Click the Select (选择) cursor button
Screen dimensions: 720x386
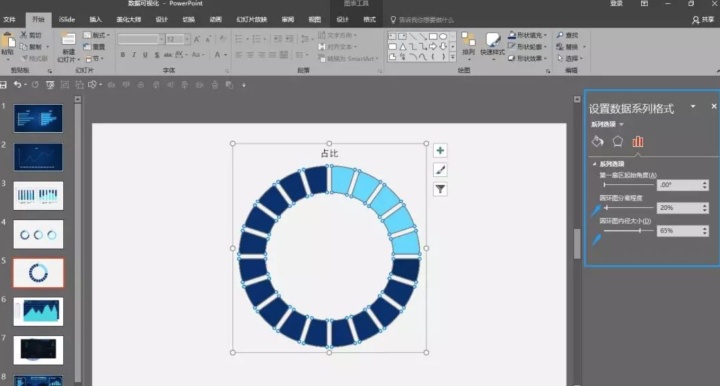(x=569, y=59)
